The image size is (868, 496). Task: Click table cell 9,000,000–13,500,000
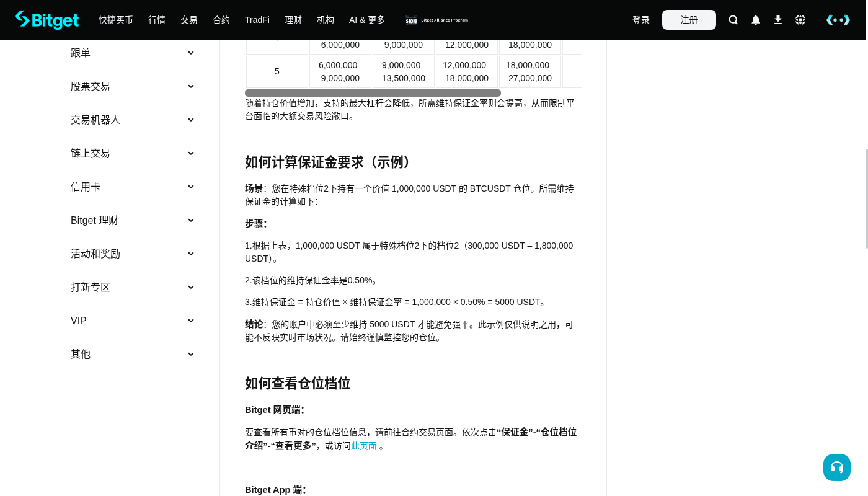click(404, 72)
